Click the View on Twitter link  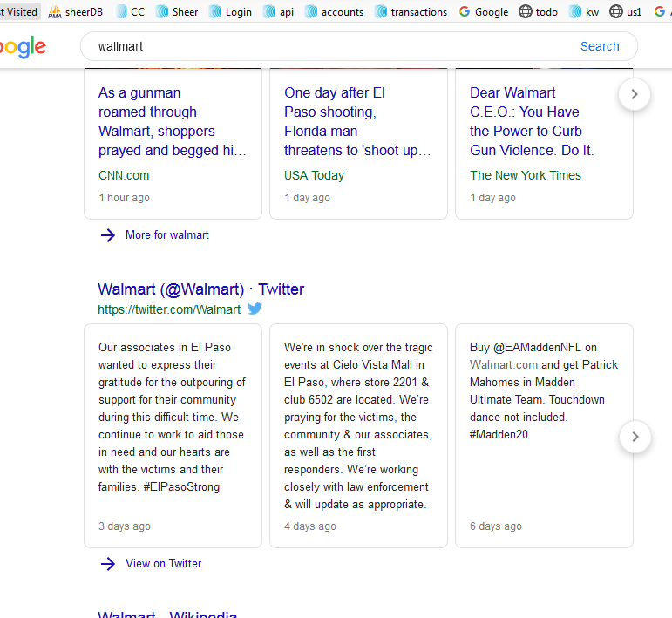[163, 564]
